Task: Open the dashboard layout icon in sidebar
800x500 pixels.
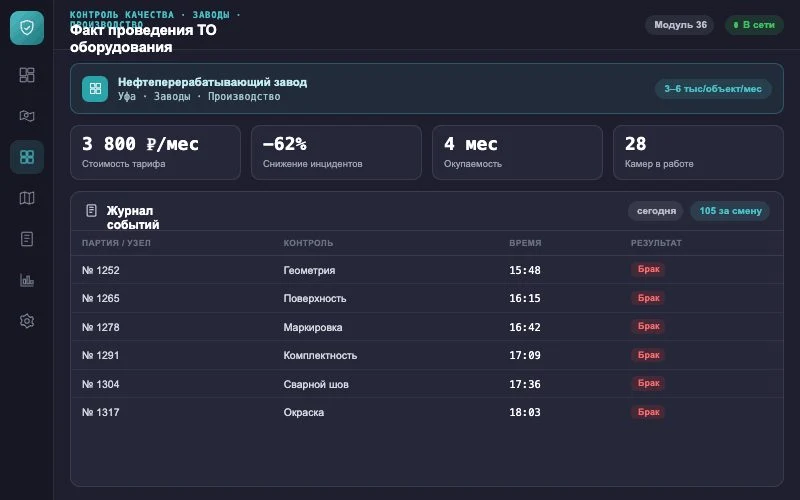Action: [x=27, y=75]
